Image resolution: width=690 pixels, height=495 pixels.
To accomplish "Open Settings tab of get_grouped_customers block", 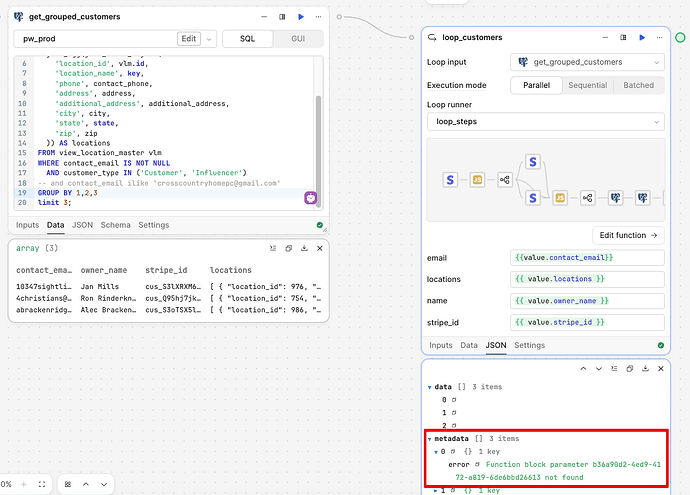I will point(154,225).
